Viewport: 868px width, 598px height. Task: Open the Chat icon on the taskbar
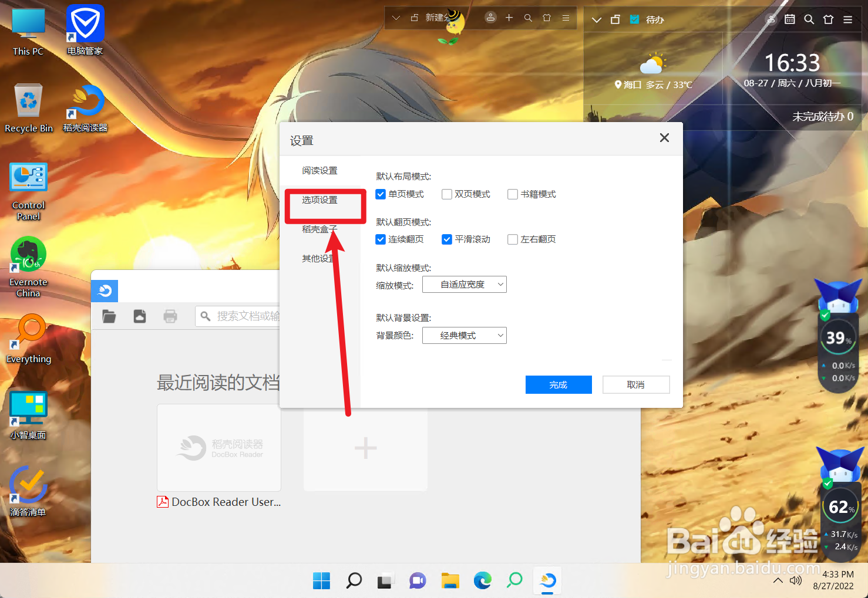tap(418, 581)
